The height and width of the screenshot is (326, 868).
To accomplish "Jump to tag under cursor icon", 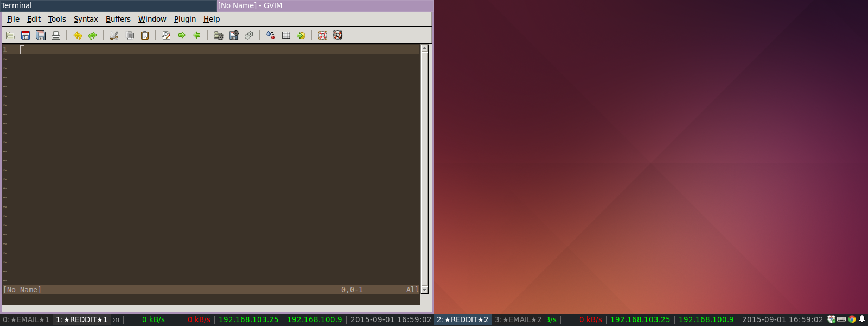I will [x=301, y=35].
